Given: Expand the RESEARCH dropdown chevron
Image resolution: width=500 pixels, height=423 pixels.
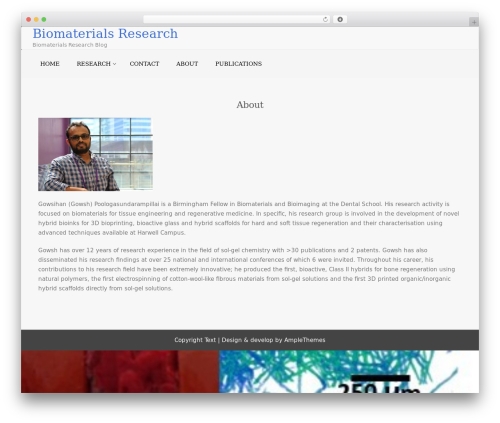Looking at the screenshot, I should pos(114,64).
